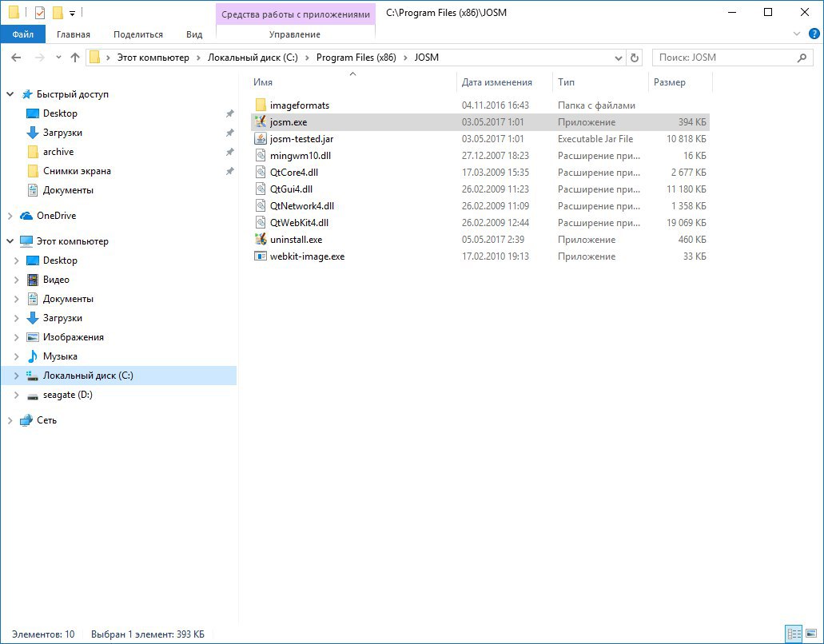Open Загрузки under Быстрый доступ

(62, 133)
